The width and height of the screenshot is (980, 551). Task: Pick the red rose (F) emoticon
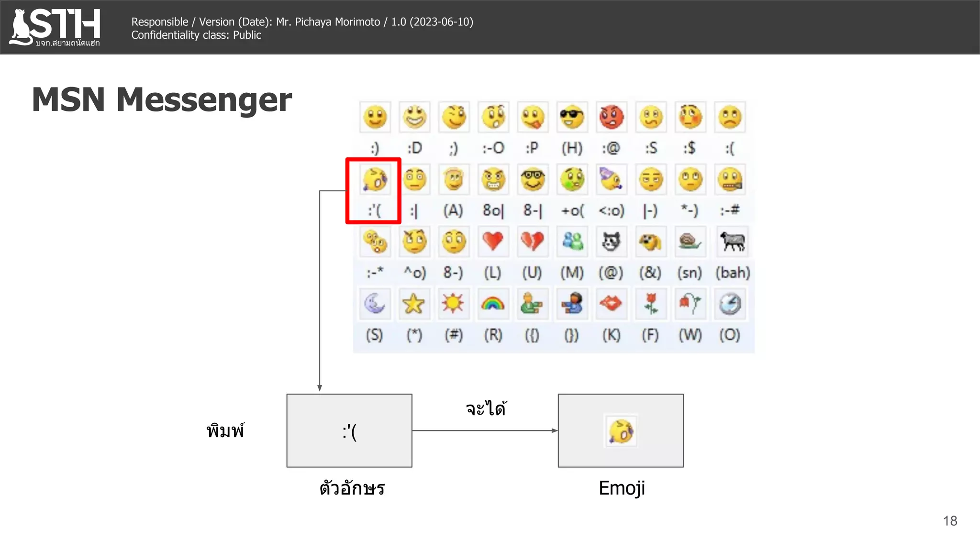[x=651, y=304]
